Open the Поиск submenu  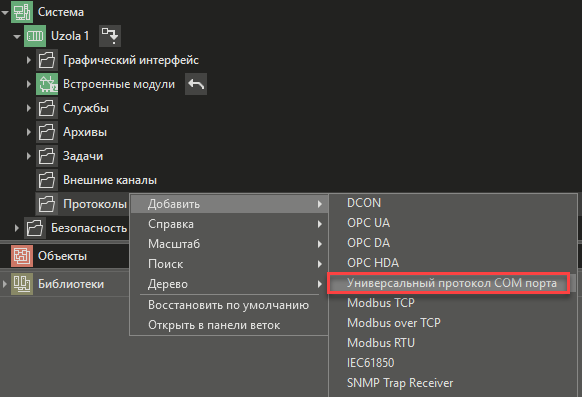229,264
